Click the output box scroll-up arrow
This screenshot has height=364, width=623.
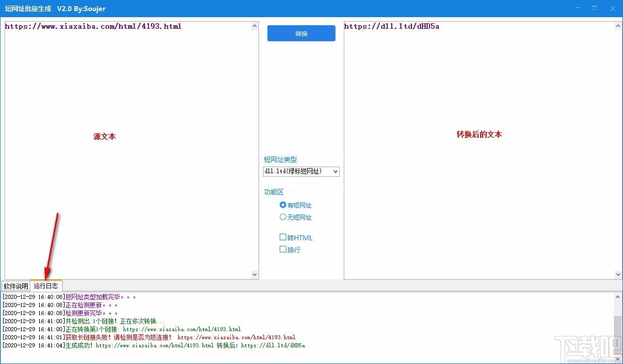618,26
